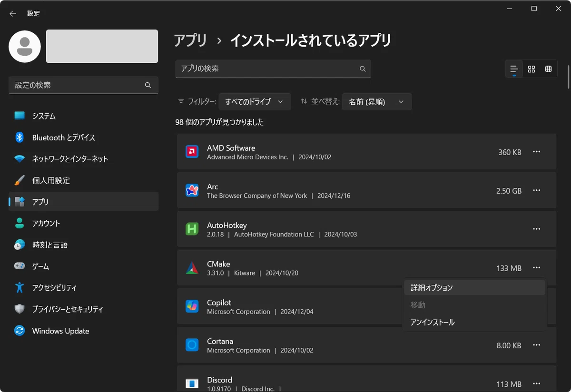
Task: Click the Discord app icon
Action: pyautogui.click(x=192, y=383)
